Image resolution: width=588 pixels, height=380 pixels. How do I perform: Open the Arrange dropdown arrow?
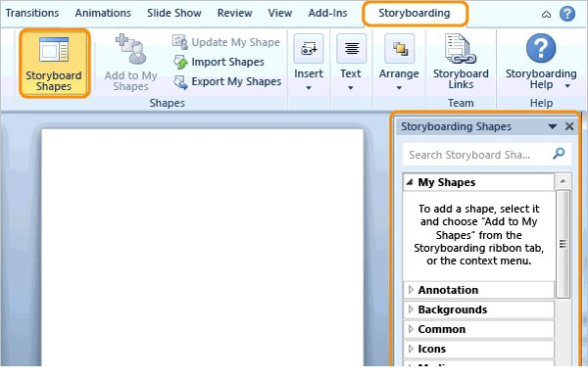pos(399,88)
